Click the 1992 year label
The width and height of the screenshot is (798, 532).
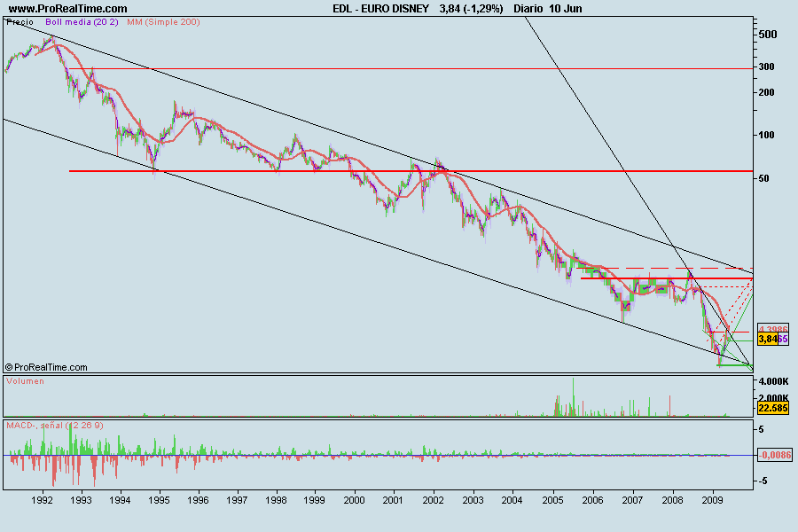(x=43, y=500)
